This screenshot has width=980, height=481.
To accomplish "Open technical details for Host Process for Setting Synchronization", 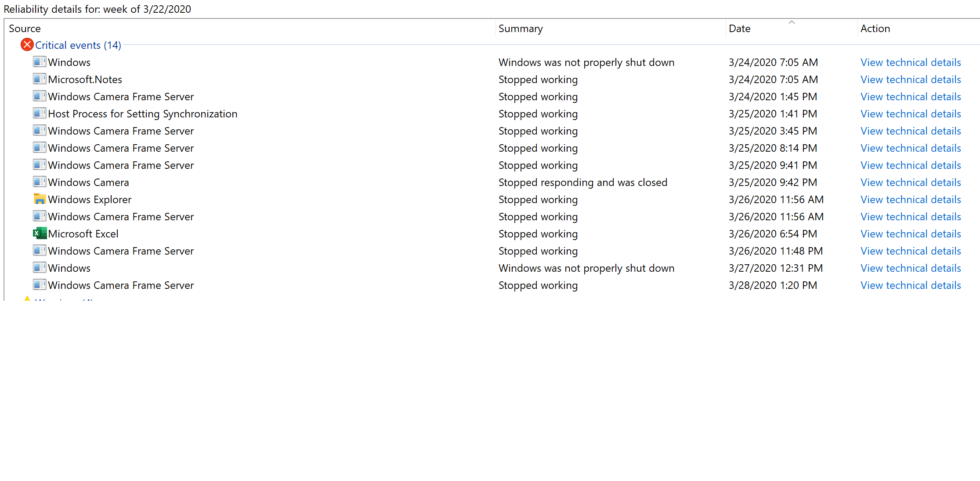I will (x=911, y=114).
